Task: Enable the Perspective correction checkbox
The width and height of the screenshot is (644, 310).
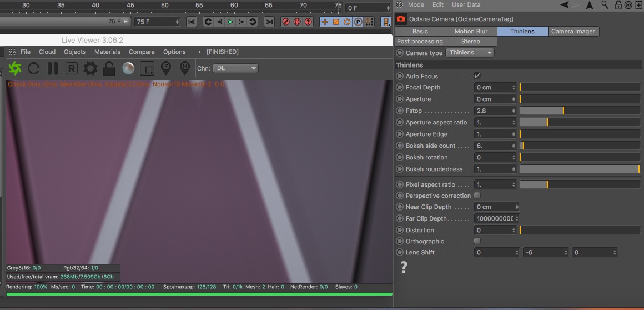Action: pos(477,196)
